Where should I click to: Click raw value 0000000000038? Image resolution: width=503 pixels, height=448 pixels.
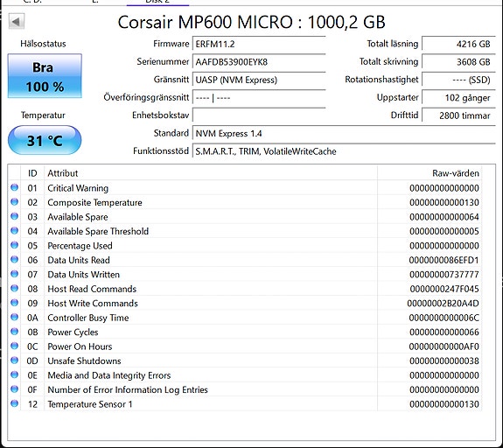[x=444, y=361]
